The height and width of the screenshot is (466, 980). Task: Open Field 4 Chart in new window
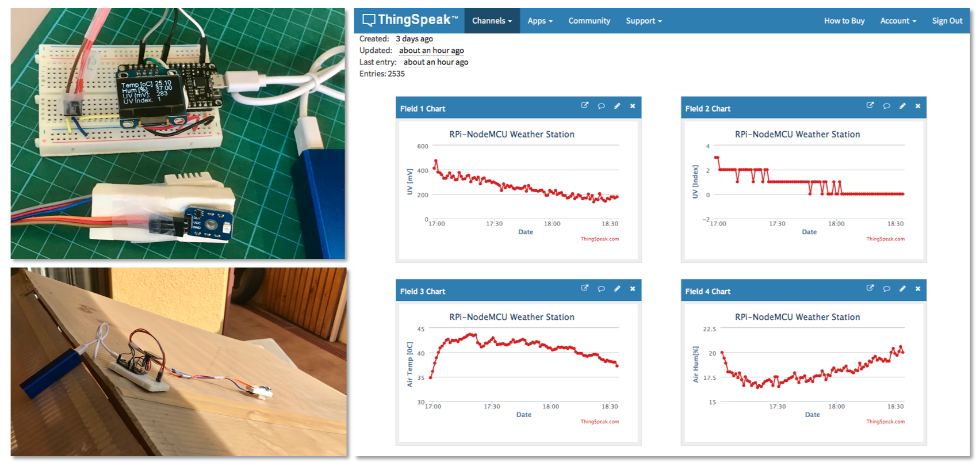coord(870,288)
